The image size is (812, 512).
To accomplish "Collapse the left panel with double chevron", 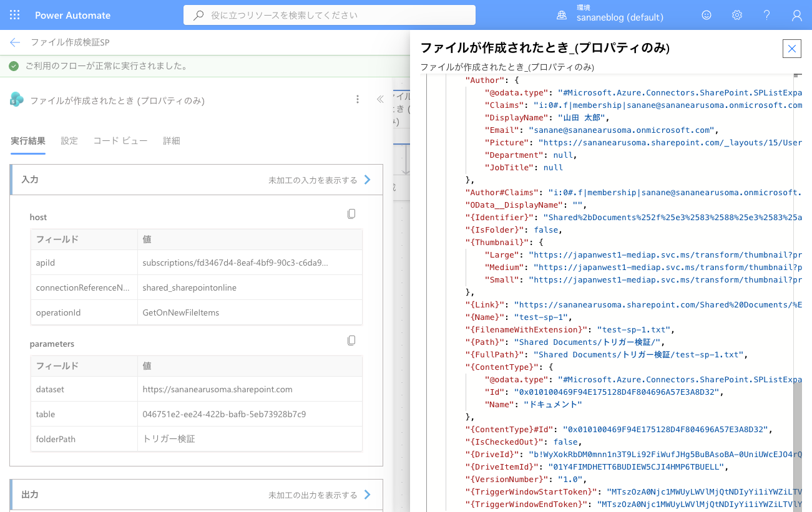I will click(x=379, y=99).
